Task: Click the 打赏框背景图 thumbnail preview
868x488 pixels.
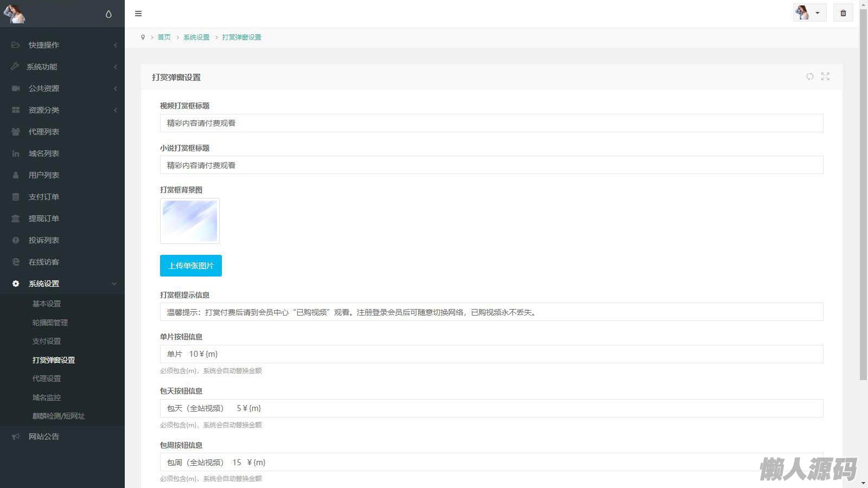Action: (190, 221)
